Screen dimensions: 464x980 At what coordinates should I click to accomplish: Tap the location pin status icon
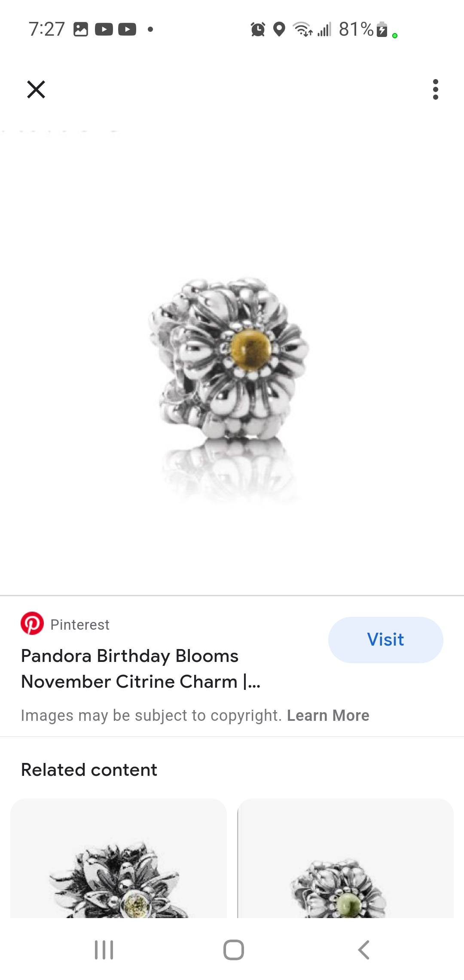[279, 29]
